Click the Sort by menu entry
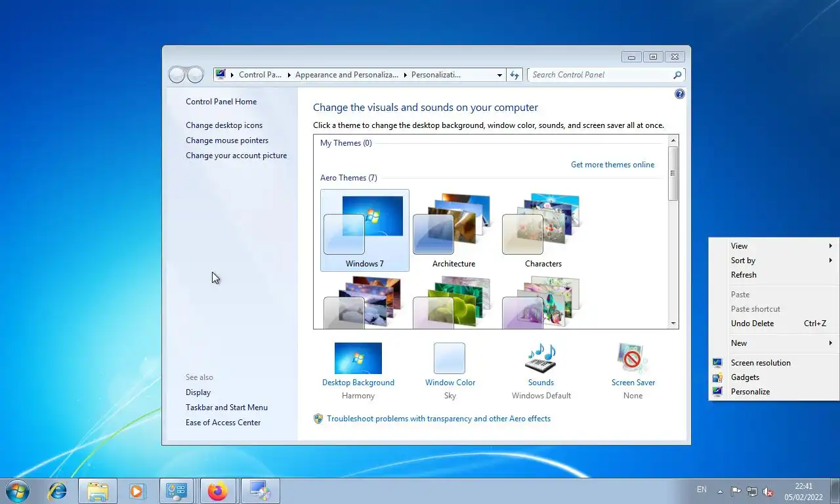Viewport: 840px width, 504px height. point(774,261)
